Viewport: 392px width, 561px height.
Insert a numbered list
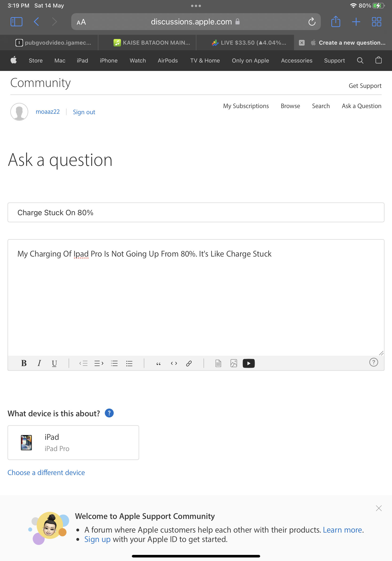pyautogui.click(x=114, y=363)
